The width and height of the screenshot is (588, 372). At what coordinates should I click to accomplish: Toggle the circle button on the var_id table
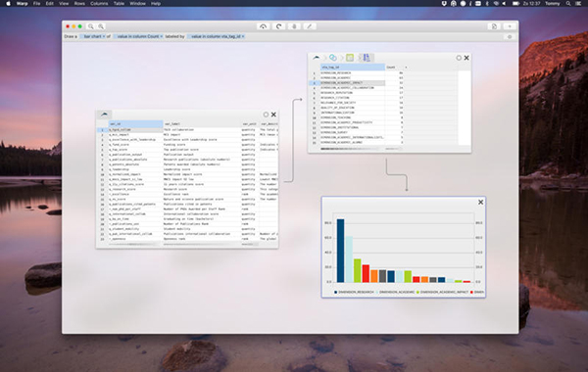click(x=266, y=115)
